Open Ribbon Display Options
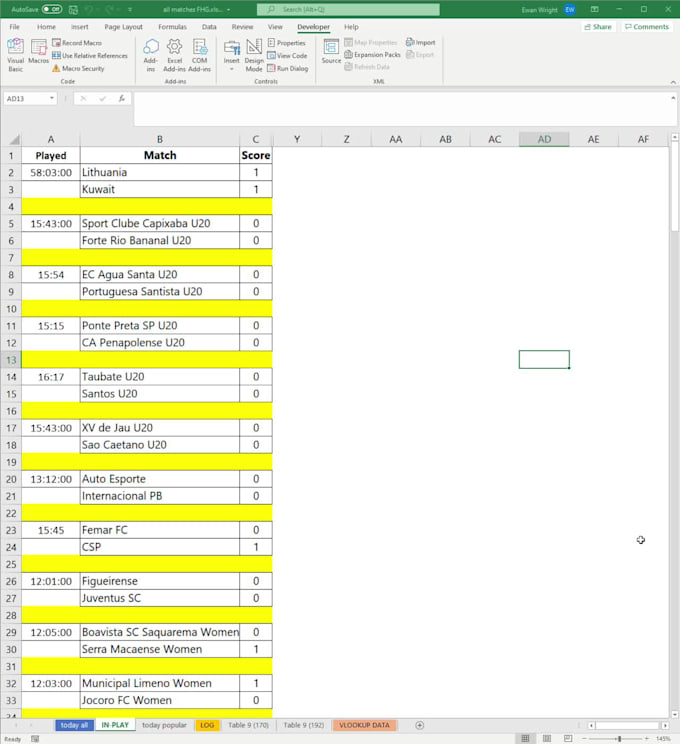 (594, 9)
